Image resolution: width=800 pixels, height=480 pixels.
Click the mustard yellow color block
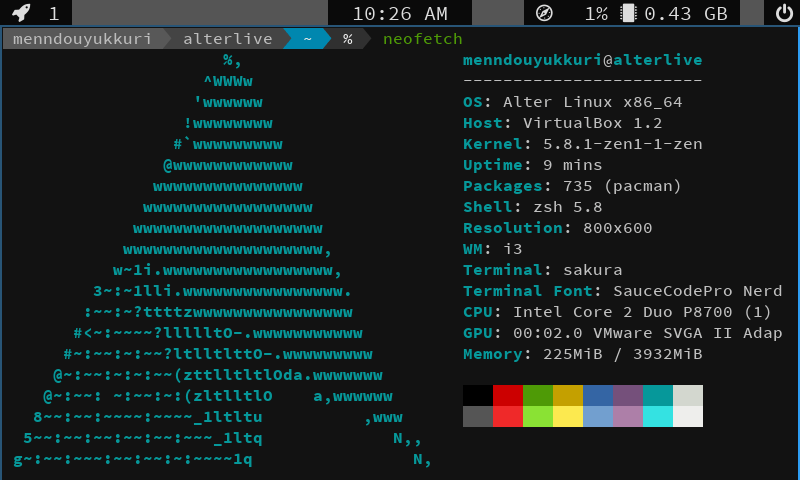pyautogui.click(x=568, y=395)
